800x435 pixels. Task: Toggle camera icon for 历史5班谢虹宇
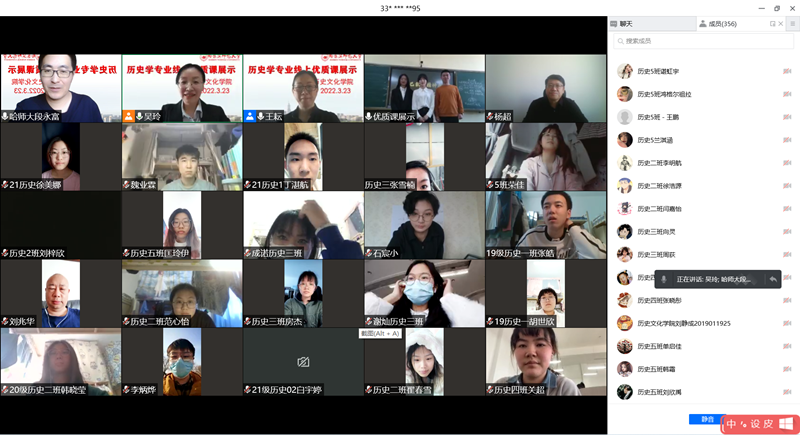[787, 71]
